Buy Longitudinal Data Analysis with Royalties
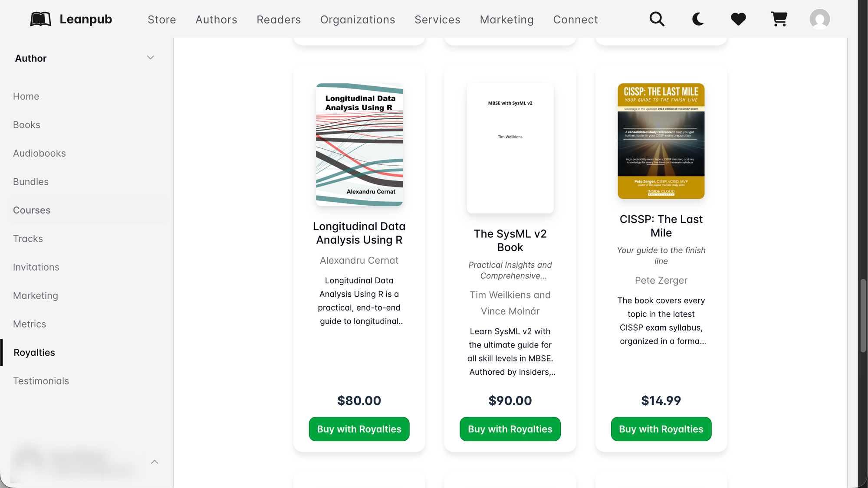Viewport: 868px width, 488px height. tap(359, 429)
